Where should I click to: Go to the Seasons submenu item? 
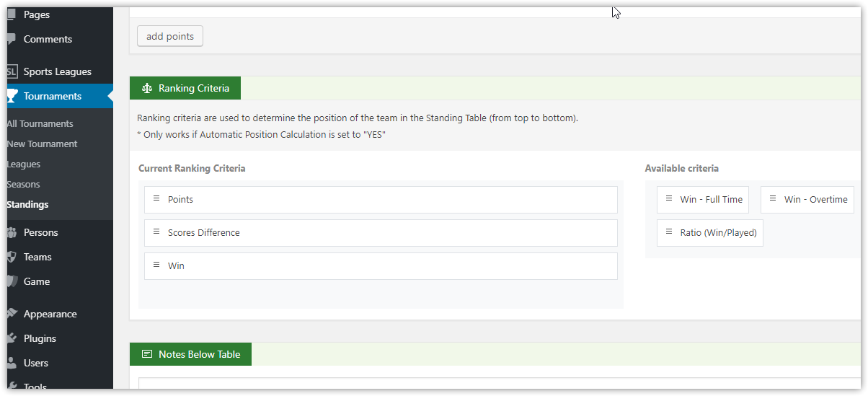click(x=23, y=184)
